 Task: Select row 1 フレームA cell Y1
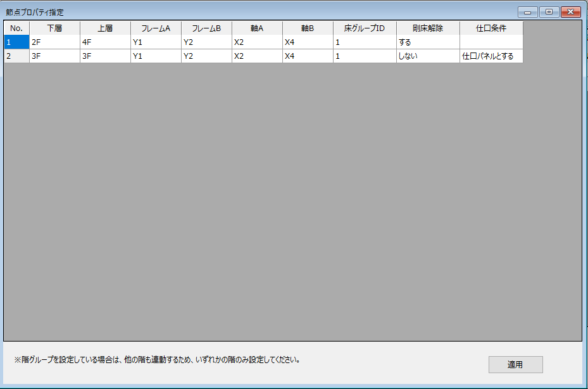(x=156, y=42)
